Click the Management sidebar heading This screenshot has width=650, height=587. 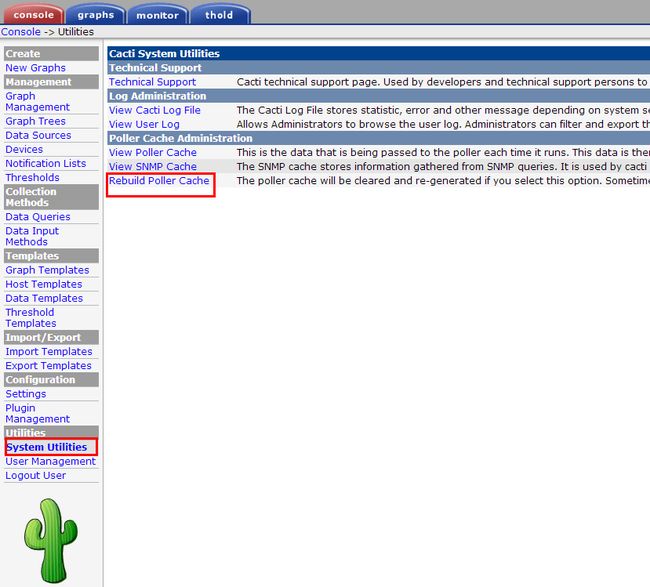click(51, 82)
